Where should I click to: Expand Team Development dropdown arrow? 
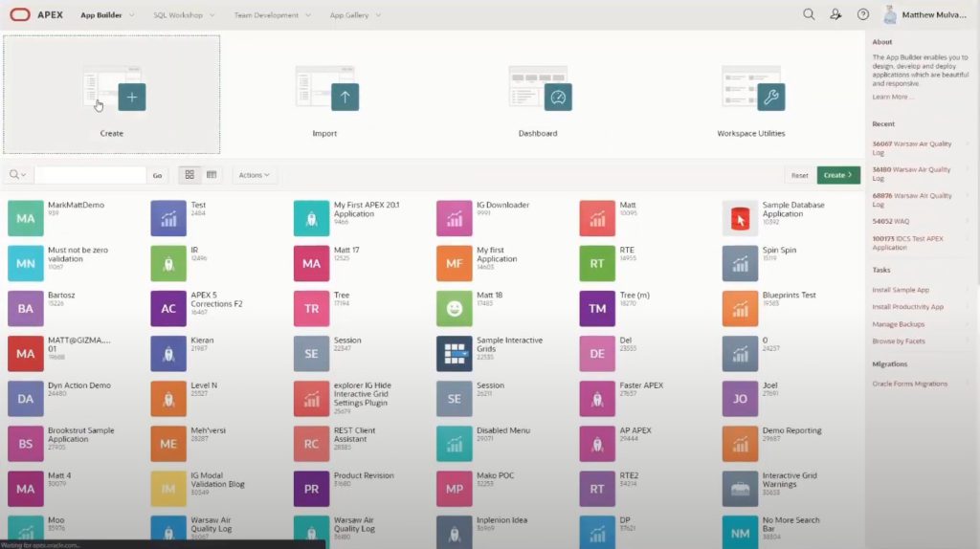307,15
